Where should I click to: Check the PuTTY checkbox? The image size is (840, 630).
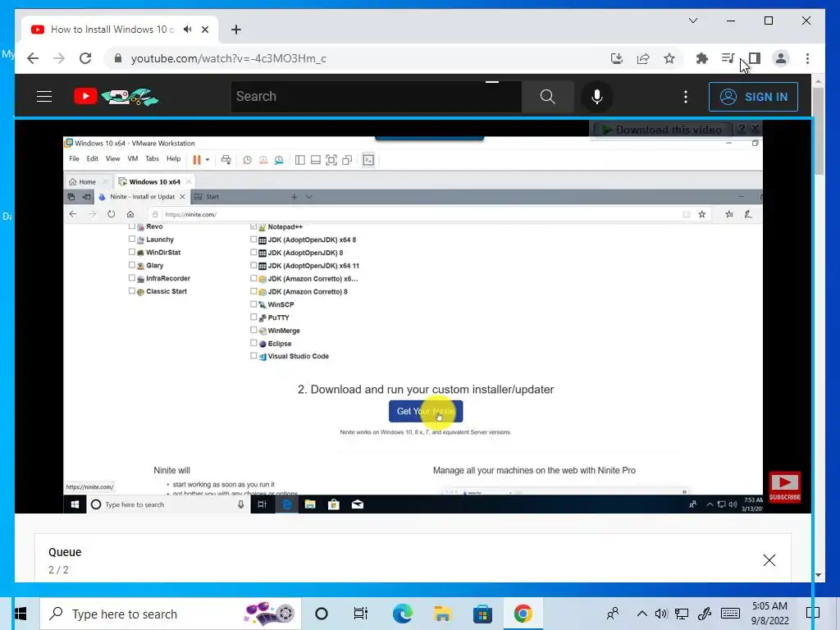pyautogui.click(x=253, y=317)
